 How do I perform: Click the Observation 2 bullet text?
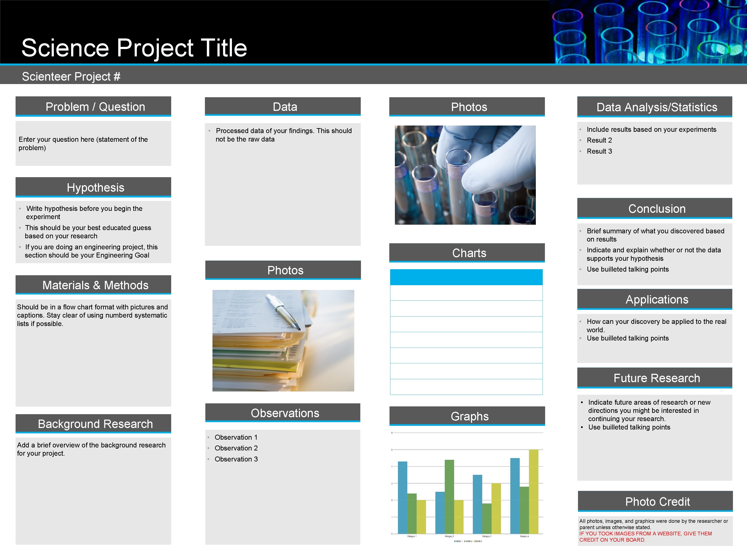236,448
